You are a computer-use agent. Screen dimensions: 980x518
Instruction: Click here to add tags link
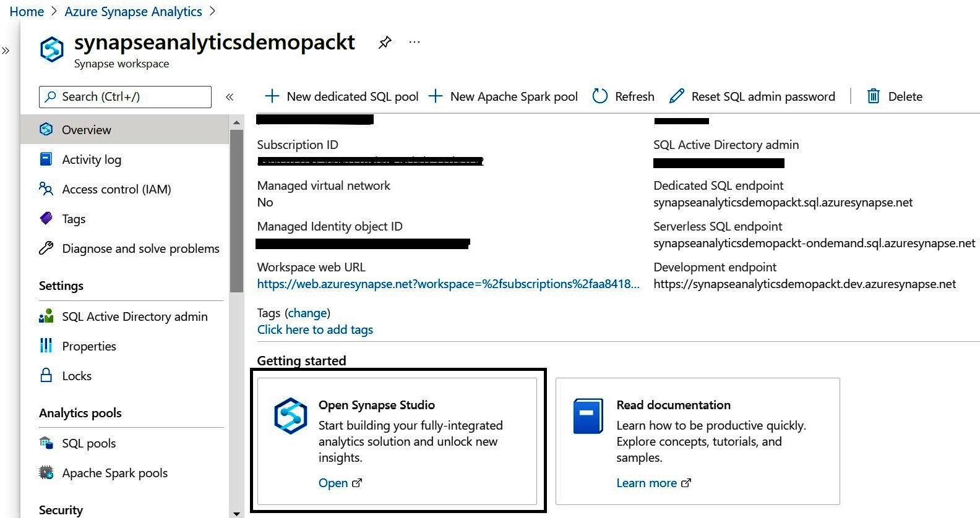click(315, 329)
